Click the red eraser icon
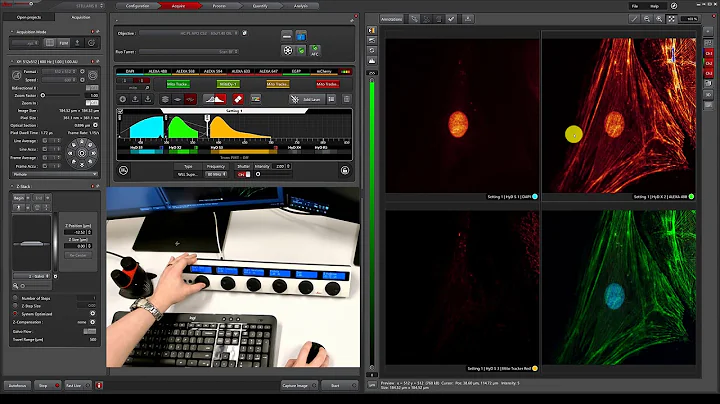The height and width of the screenshot is (404, 720). point(238,99)
